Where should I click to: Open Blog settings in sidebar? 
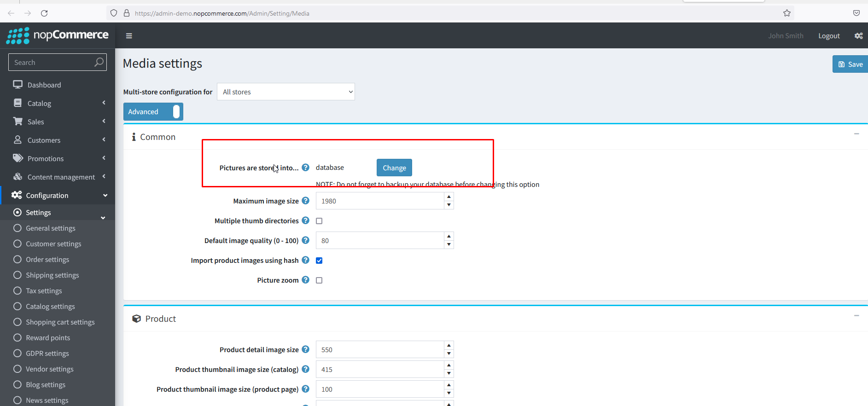[46, 384]
